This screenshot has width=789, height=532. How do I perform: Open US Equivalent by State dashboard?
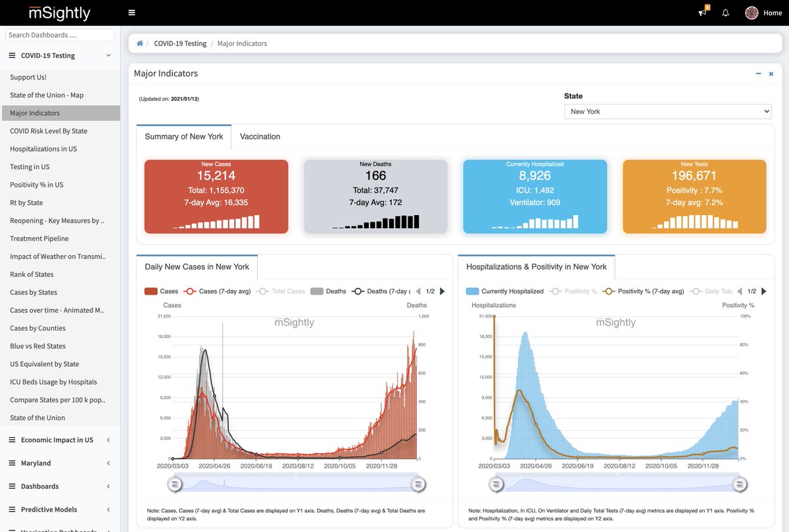click(45, 364)
